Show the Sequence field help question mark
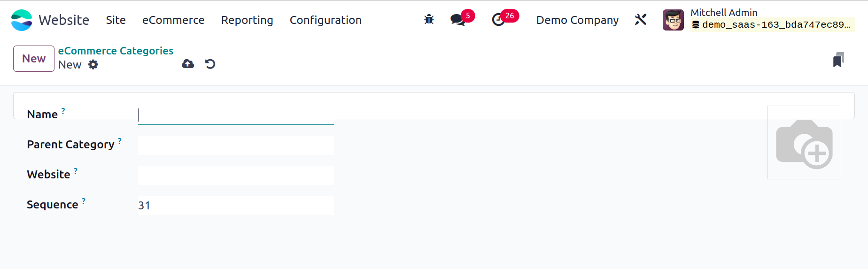Screen dimensions: 868x269 (x=84, y=201)
